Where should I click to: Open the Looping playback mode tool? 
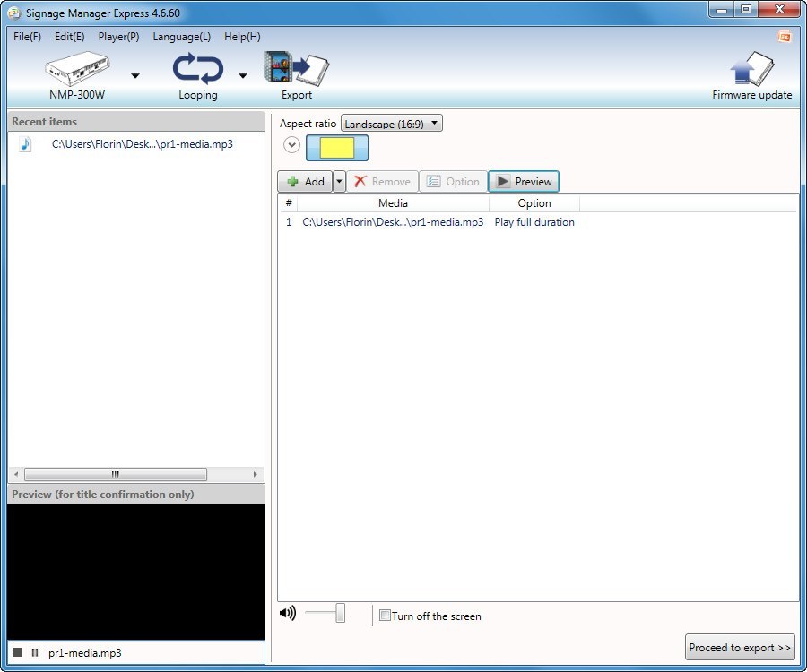click(197, 68)
